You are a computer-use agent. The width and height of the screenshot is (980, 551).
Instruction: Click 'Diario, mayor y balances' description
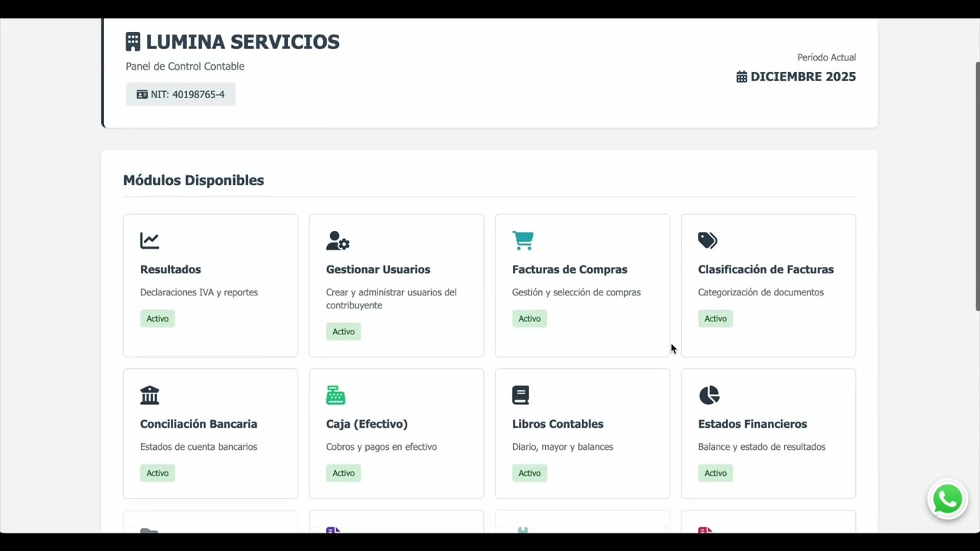coord(563,447)
